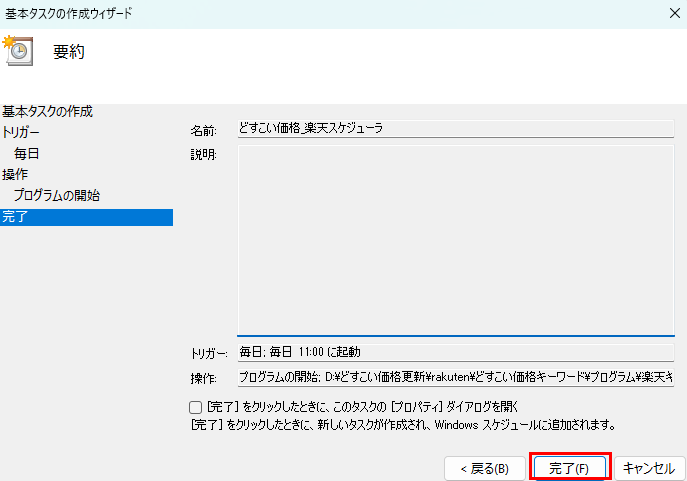This screenshot has width=687, height=481.
Task: Select the トリガー step in sidebar
Action: (21, 132)
